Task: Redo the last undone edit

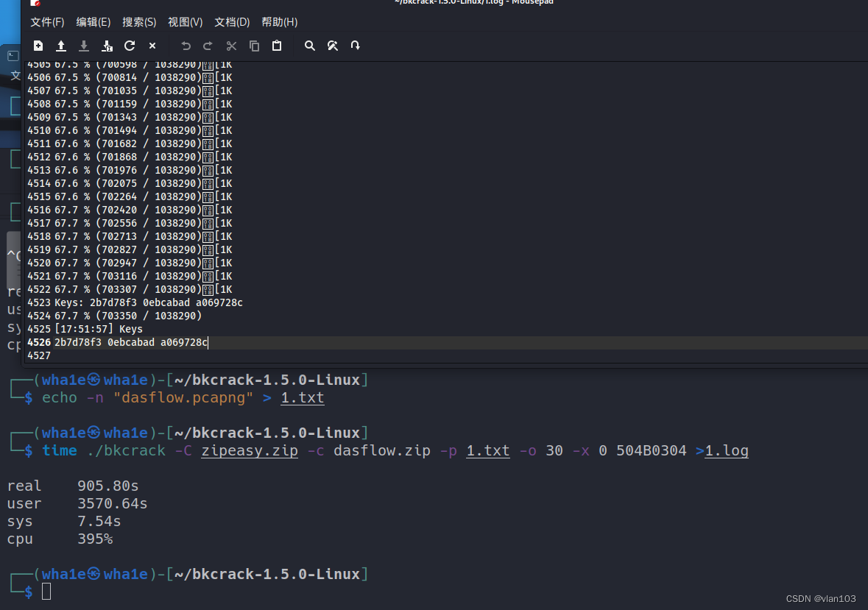Action: click(208, 46)
